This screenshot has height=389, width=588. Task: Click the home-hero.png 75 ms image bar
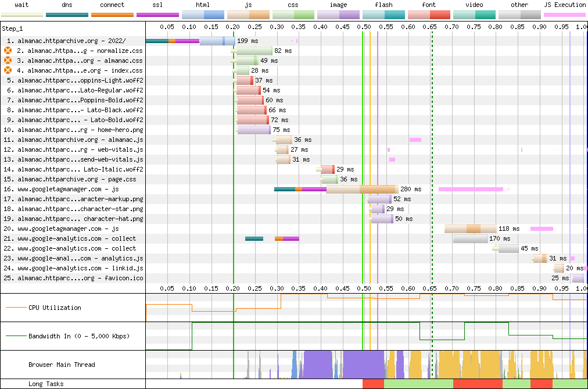pyautogui.click(x=254, y=130)
